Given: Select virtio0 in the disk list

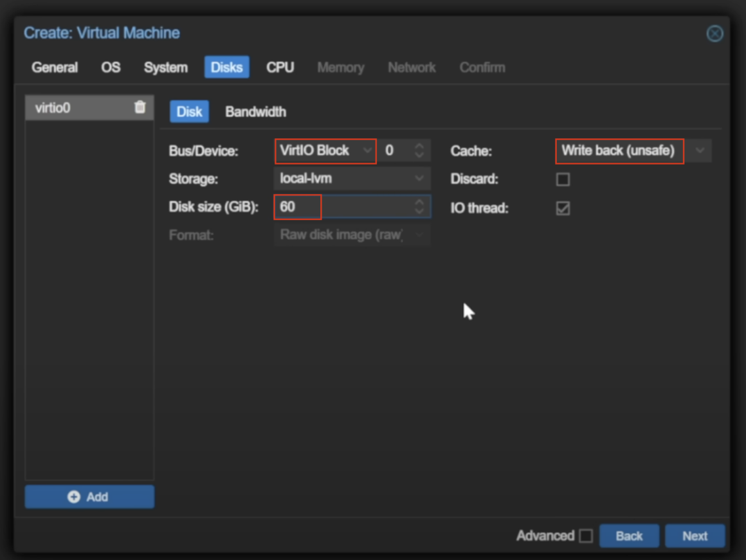Looking at the screenshot, I should pos(89,107).
